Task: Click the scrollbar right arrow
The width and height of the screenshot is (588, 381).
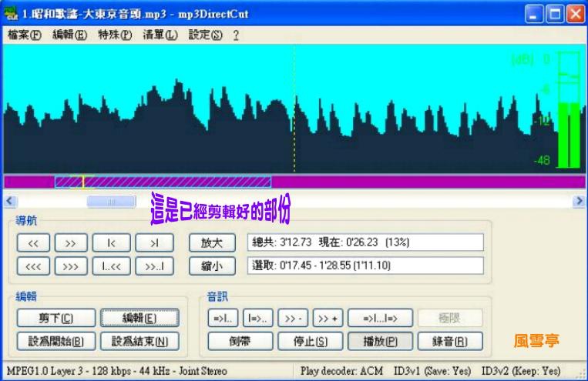Action: point(580,201)
